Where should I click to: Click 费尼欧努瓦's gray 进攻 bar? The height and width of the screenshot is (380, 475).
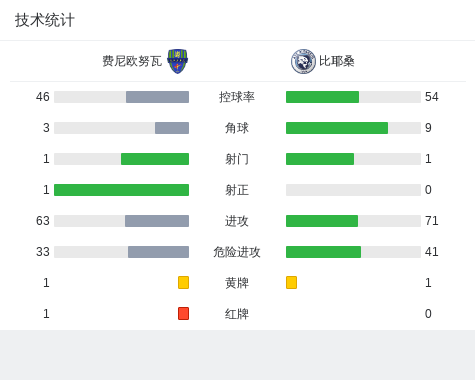click(157, 221)
